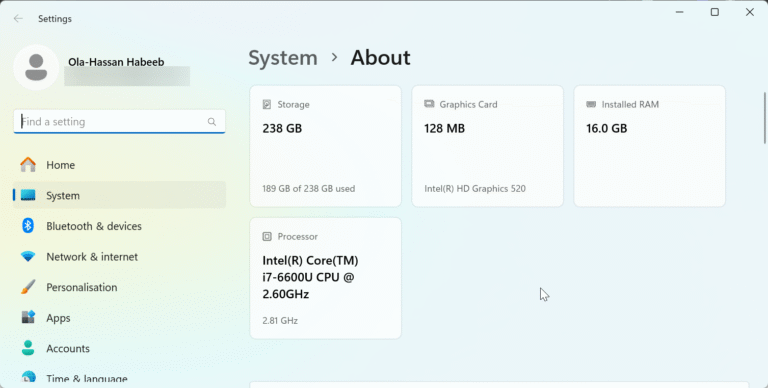Click the back arrow beside Settings
The height and width of the screenshot is (388, 768).
point(18,19)
